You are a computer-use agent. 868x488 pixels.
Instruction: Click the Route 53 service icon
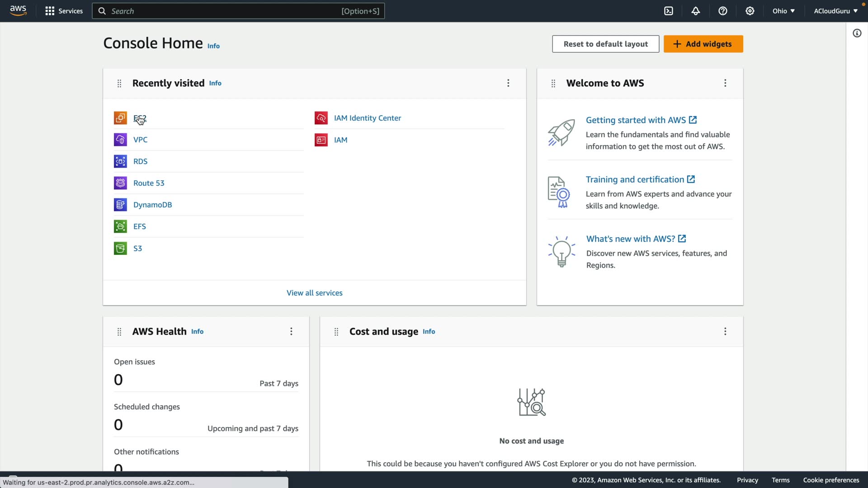click(x=120, y=183)
